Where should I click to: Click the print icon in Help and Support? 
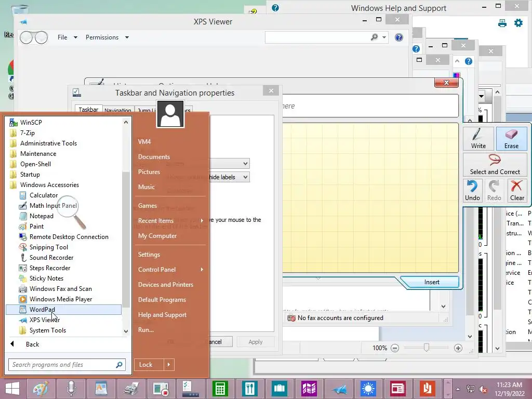502,23
